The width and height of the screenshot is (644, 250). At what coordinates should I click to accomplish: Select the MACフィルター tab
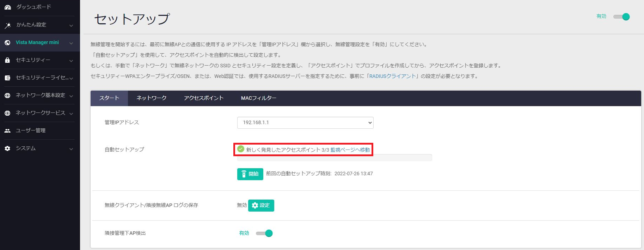click(x=258, y=98)
